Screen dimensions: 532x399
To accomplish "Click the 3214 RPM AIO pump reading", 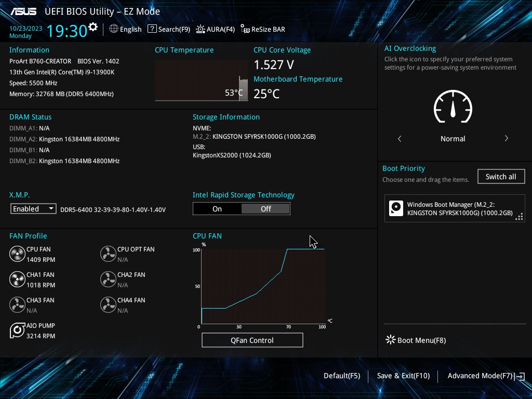I will [41, 336].
